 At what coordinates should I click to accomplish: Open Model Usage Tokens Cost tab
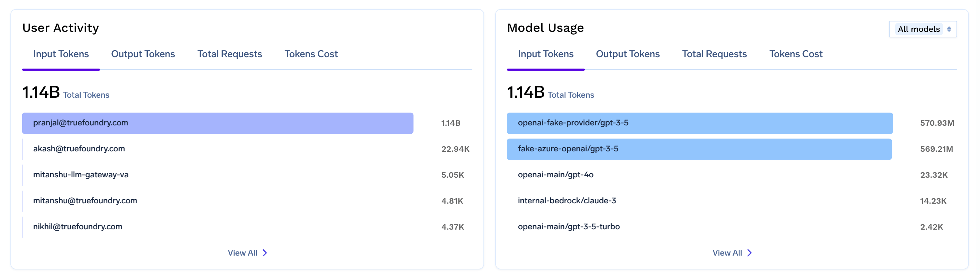click(796, 54)
